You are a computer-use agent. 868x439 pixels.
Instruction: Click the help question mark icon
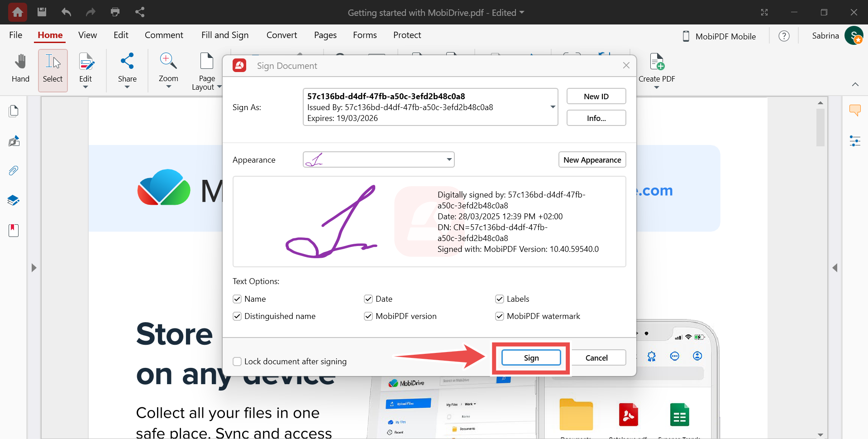click(784, 36)
